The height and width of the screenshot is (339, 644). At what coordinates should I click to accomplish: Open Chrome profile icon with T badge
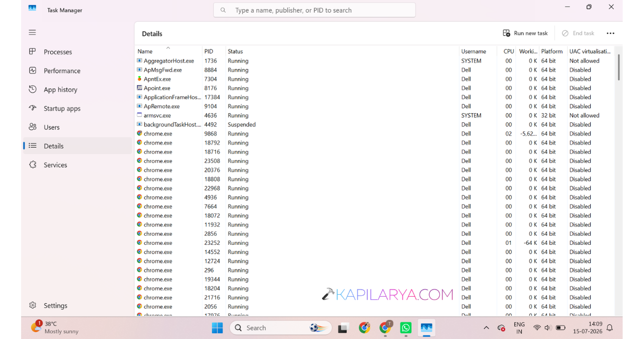coord(385,328)
